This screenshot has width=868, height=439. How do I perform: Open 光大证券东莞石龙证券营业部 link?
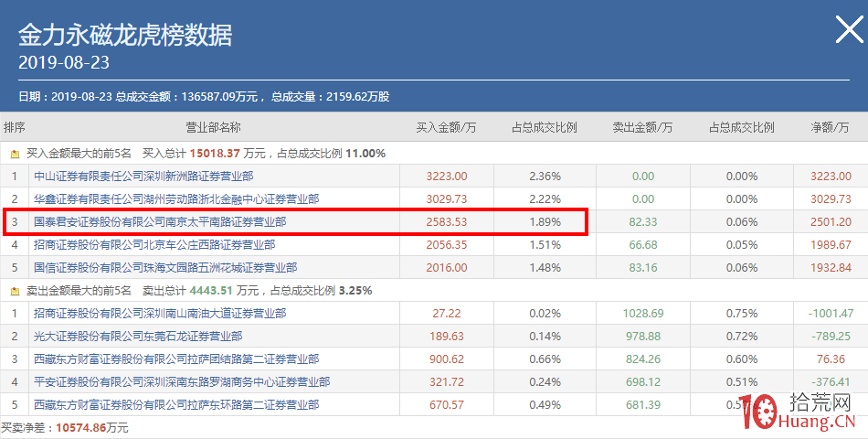(138, 336)
